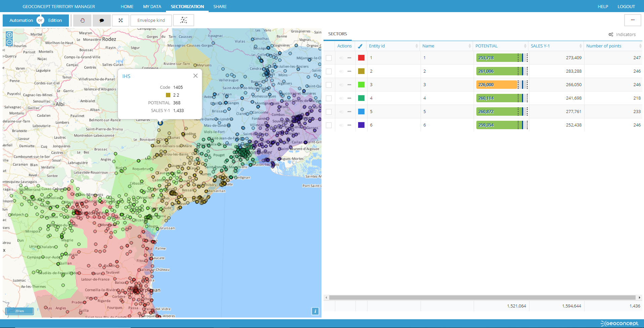Click the map info icon
644x328 pixels.
coord(315,311)
